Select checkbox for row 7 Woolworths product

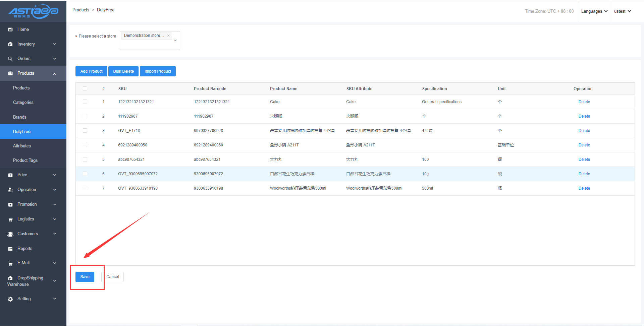pos(85,188)
